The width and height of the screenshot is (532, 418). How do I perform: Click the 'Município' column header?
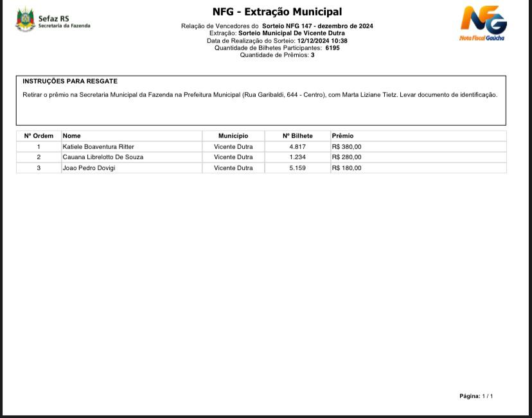pyautogui.click(x=233, y=136)
